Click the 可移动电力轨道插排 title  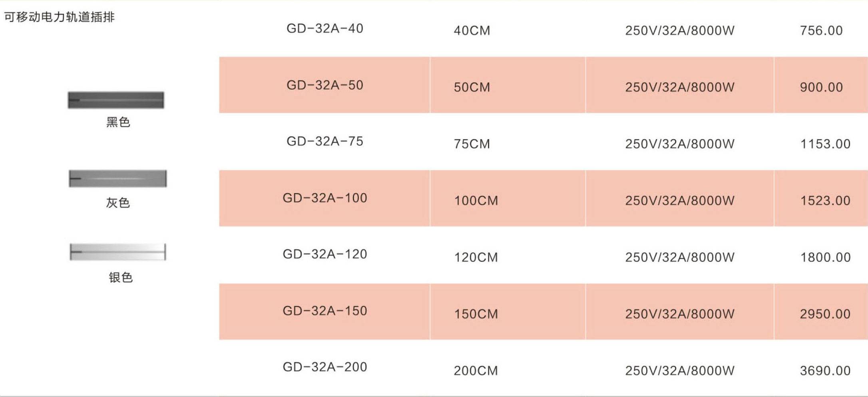point(59,17)
